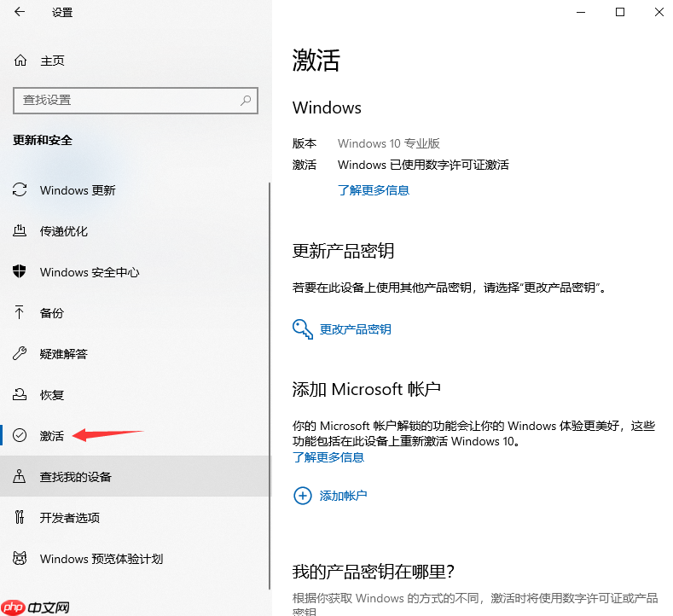
Task: Click the 备份 upload arrow icon
Action: (20, 312)
